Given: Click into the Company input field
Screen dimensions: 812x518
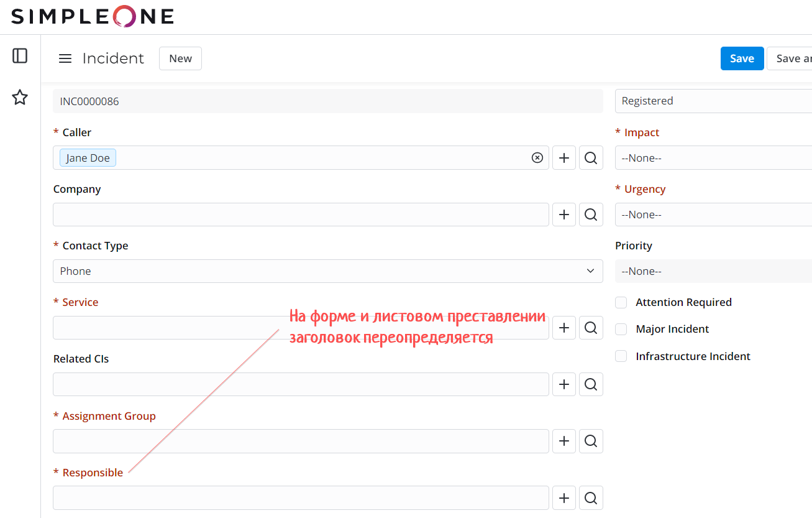Looking at the screenshot, I should tap(301, 215).
